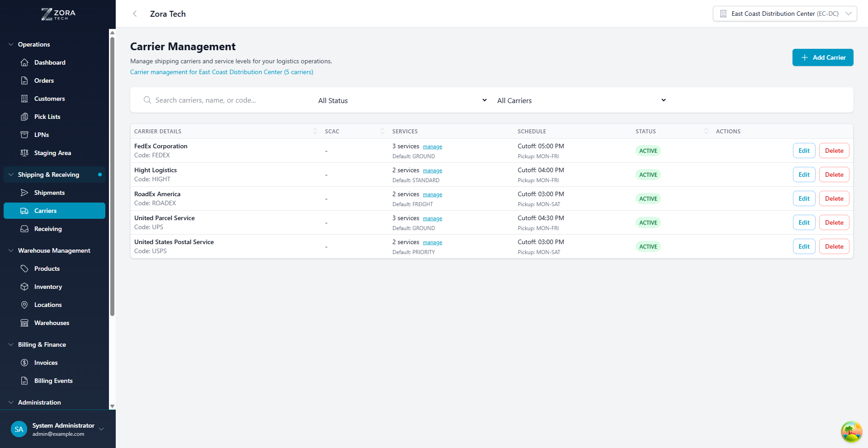Toggle sorting on the SCAC column
868x448 pixels.
pyautogui.click(x=382, y=131)
